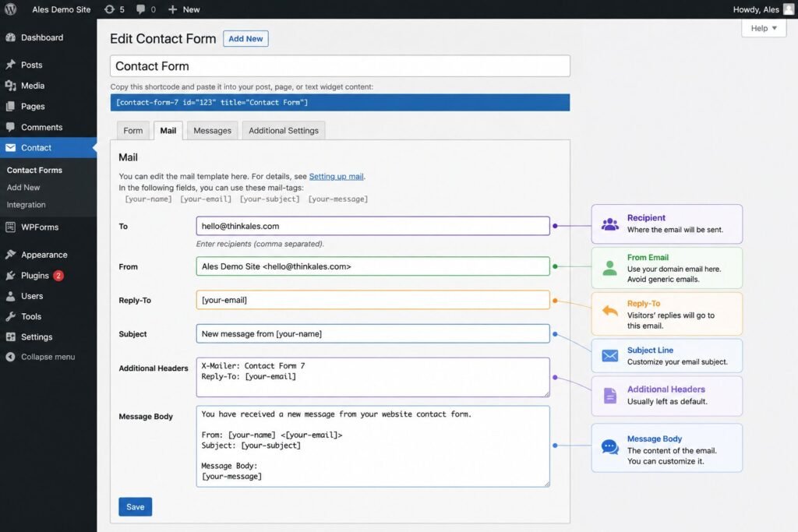Click the Media icon in sidebar
This screenshot has height=532, width=798.
[x=10, y=86]
